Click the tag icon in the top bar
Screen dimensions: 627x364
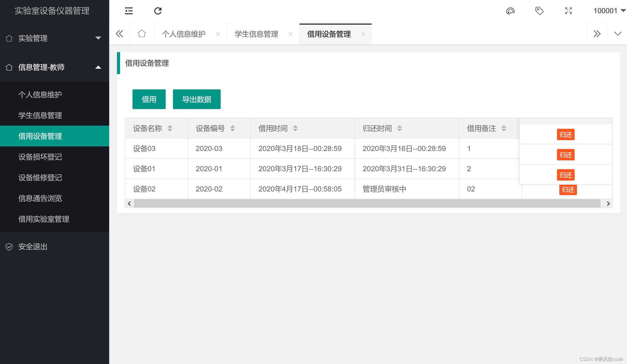[x=539, y=11]
